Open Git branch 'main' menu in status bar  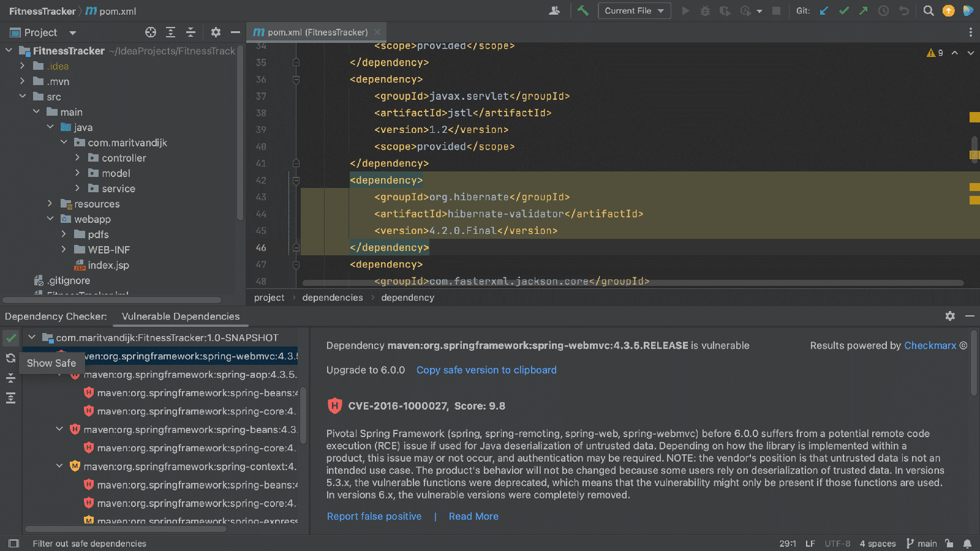(922, 543)
